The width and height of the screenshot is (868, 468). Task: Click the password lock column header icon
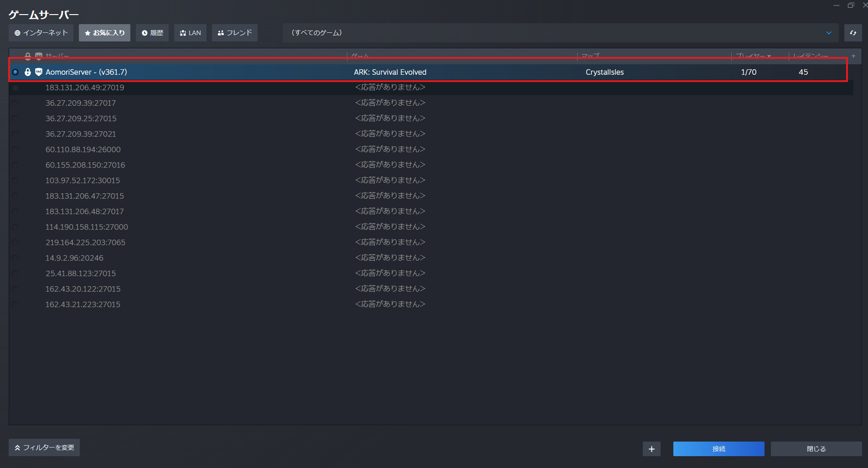tap(28, 56)
